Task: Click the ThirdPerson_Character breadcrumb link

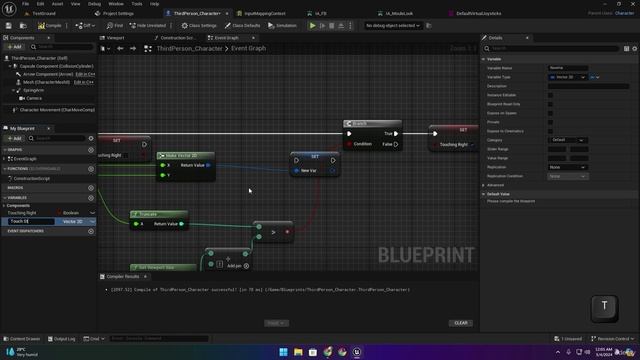Action: tap(190, 49)
